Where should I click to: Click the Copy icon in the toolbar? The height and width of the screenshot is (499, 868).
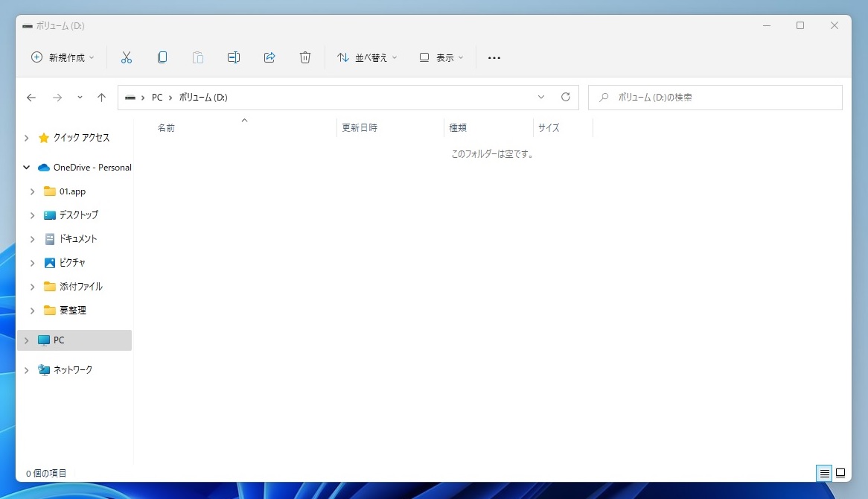point(162,57)
